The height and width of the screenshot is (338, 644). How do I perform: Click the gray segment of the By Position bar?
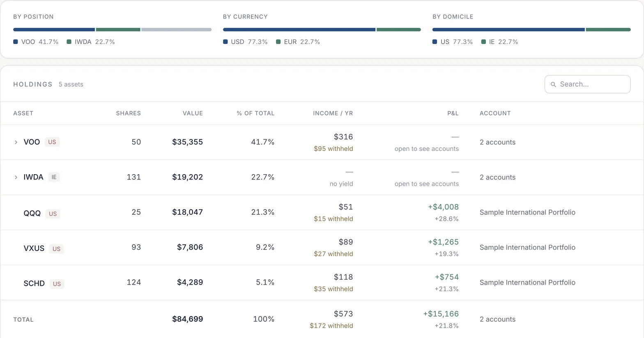coord(177,30)
